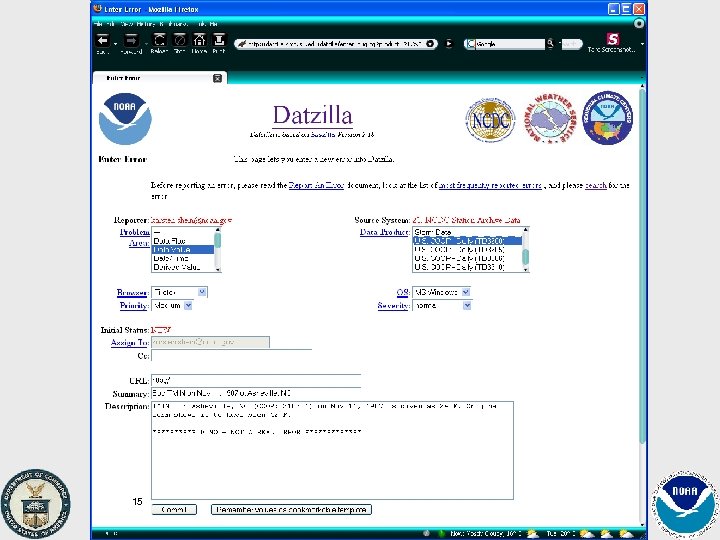Click the Take Screenshot 'S' toolbar icon

[x=613, y=39]
